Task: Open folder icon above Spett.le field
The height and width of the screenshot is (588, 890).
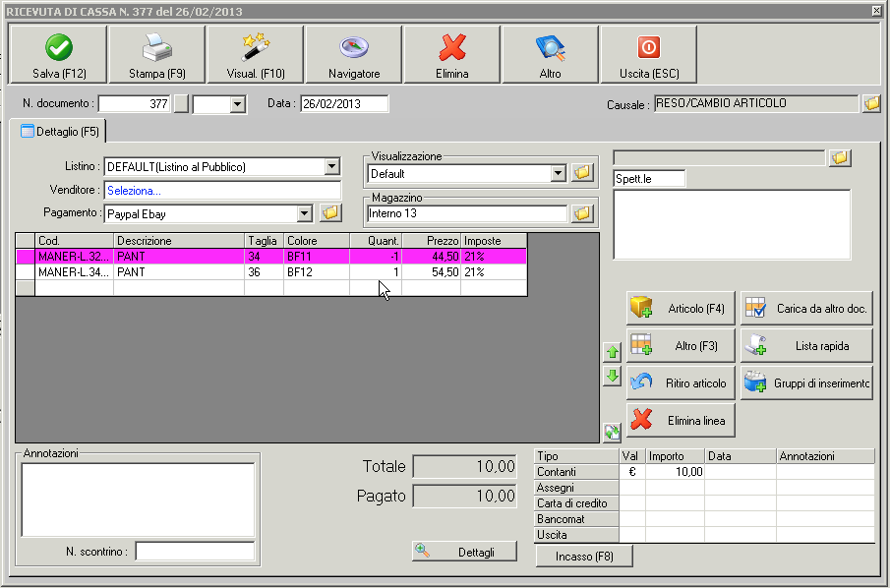Action: click(840, 157)
